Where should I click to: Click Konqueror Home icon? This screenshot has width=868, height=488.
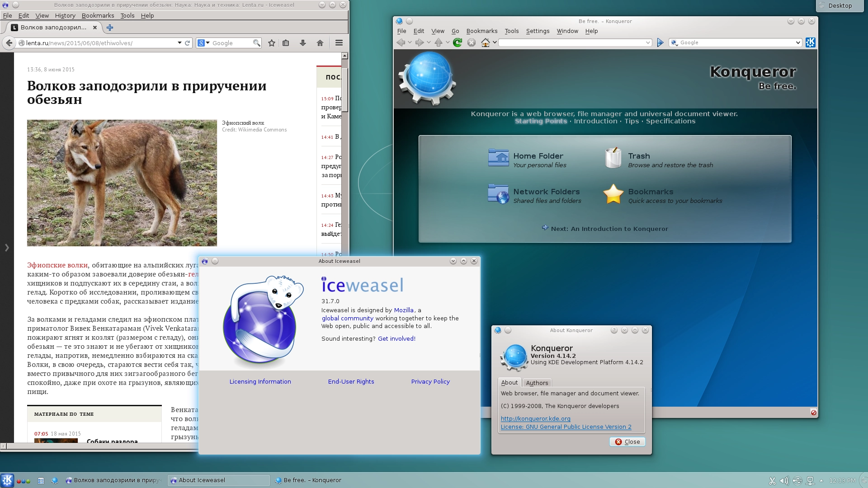coord(486,42)
